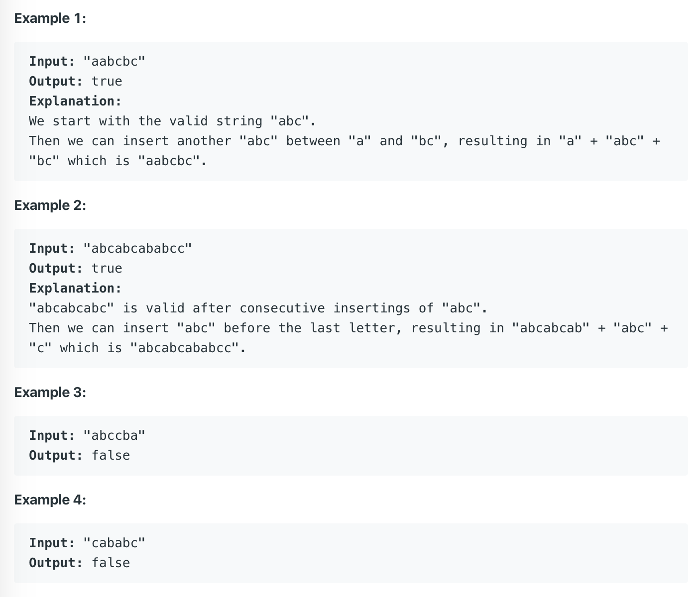Click the line "Then we can insert abc before"
700x597 pixels.
(349, 328)
